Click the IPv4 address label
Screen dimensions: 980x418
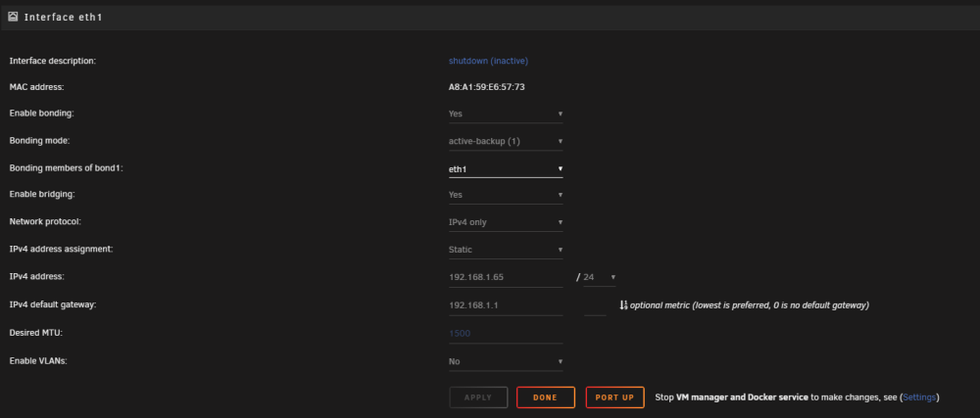[37, 276]
